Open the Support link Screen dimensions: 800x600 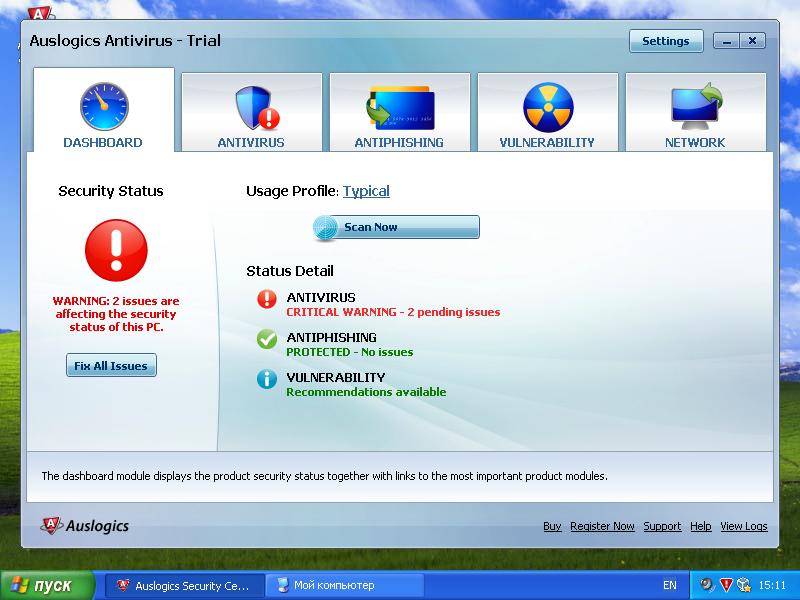(662, 526)
